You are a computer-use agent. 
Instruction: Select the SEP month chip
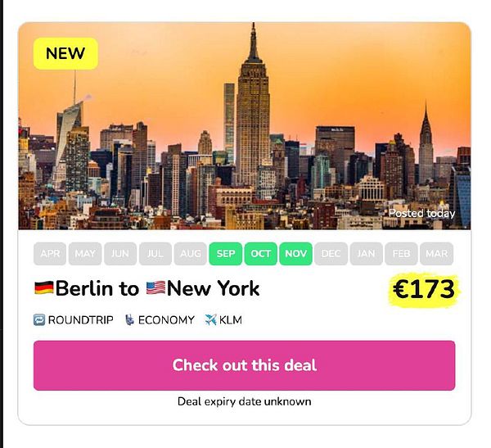(x=226, y=254)
